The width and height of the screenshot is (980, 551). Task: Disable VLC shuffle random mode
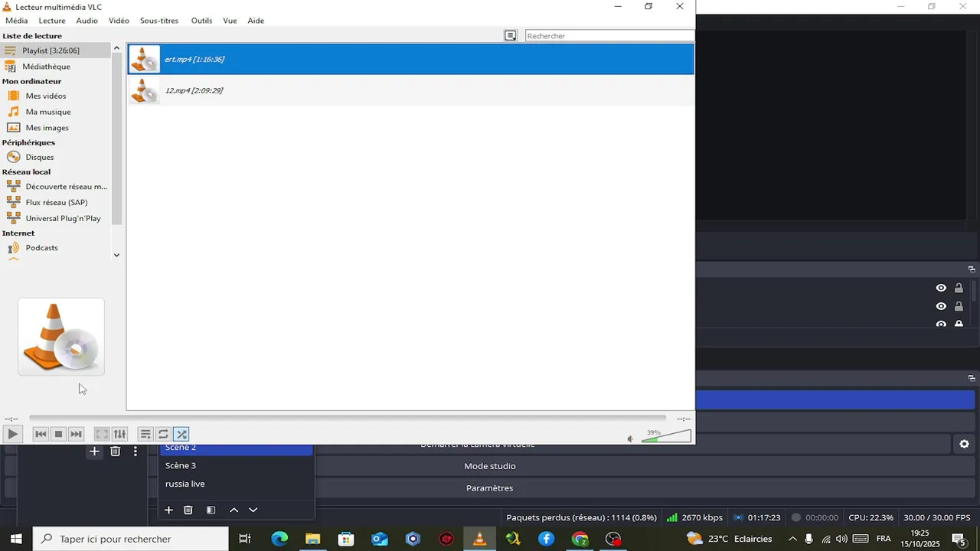pyautogui.click(x=181, y=434)
